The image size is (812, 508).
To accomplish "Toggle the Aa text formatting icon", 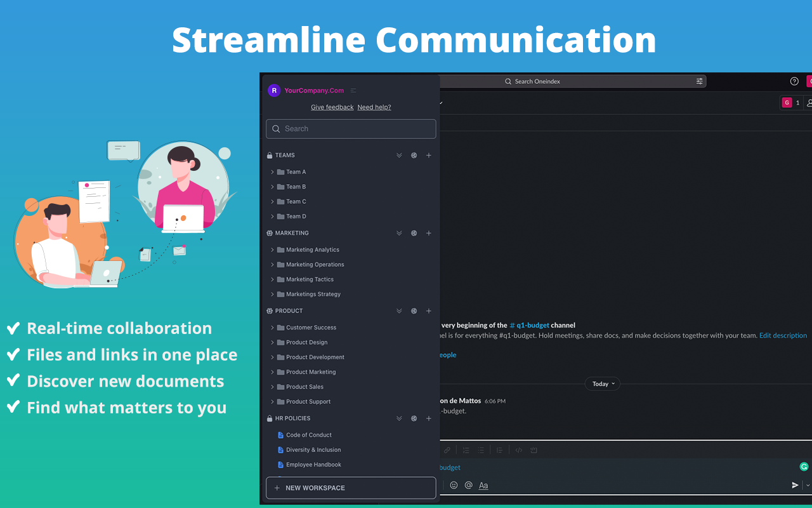I will click(483, 485).
